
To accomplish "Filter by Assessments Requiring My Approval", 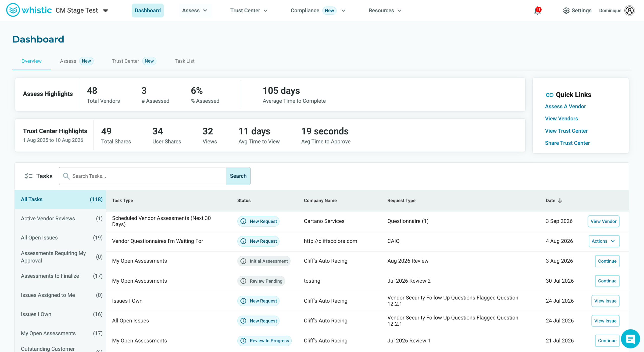I will (60, 257).
